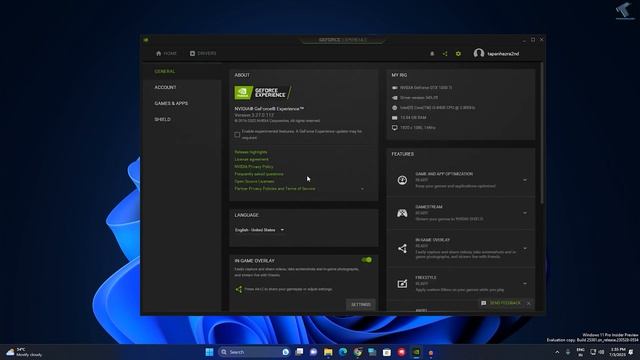The image size is (640, 360).
Task: Click the share icon in the top bar
Action: point(445,53)
